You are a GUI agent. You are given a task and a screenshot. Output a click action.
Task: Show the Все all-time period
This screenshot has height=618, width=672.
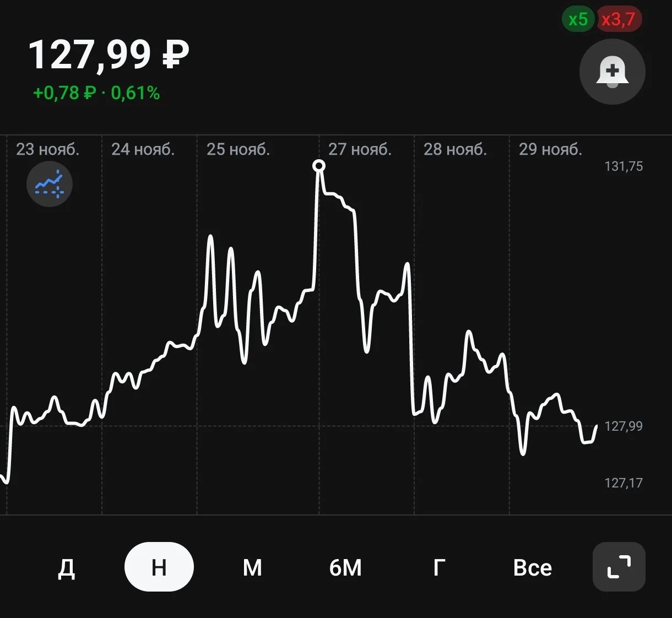(532, 567)
